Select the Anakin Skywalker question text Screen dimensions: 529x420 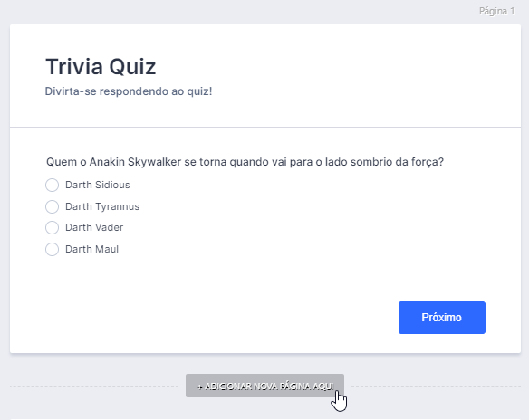(x=245, y=162)
